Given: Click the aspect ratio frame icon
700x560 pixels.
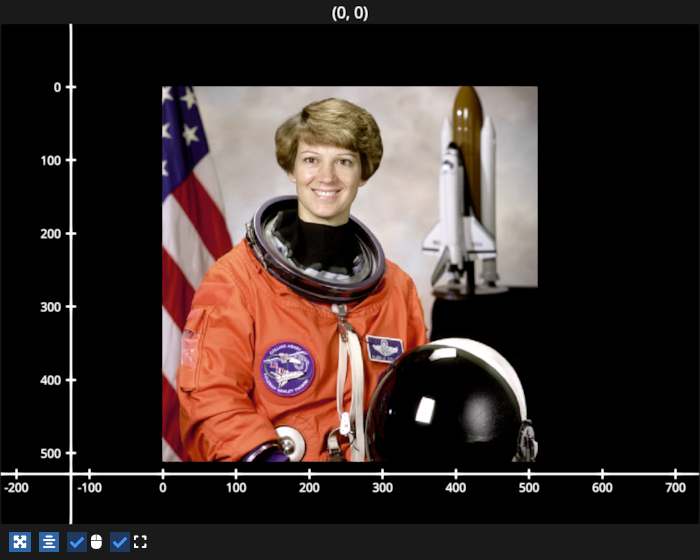Looking at the screenshot, I should (140, 542).
